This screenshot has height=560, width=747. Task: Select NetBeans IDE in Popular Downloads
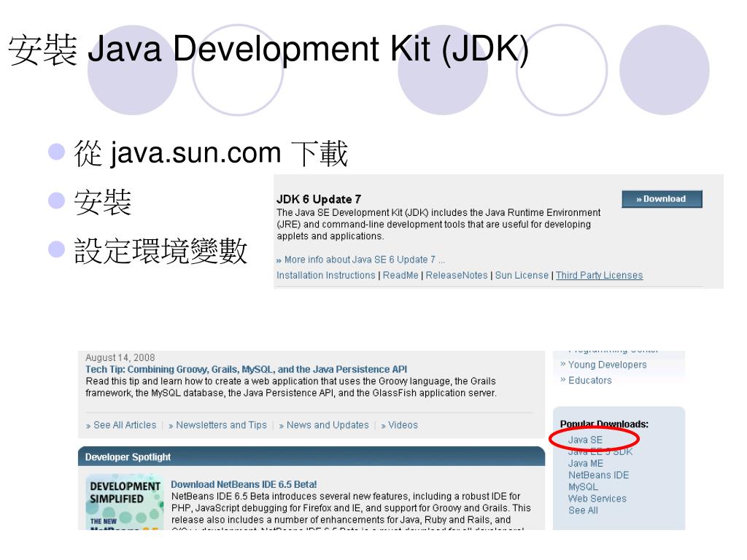(598, 475)
